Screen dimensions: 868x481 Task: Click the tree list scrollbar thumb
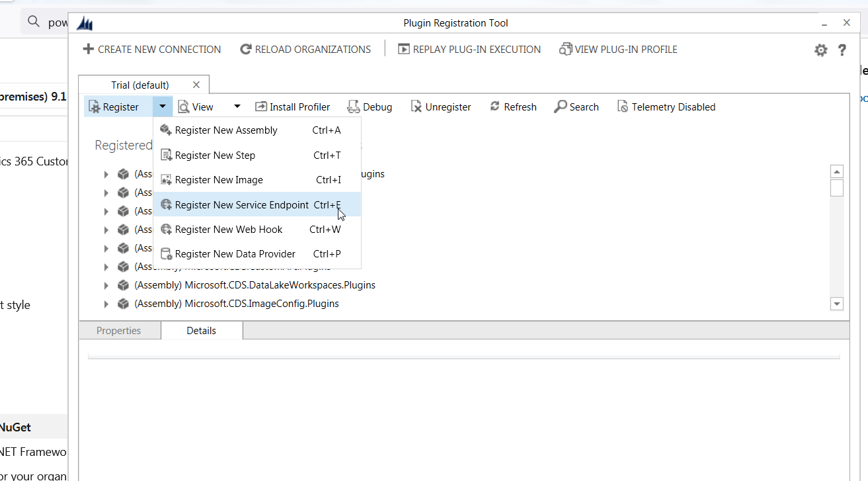837,188
